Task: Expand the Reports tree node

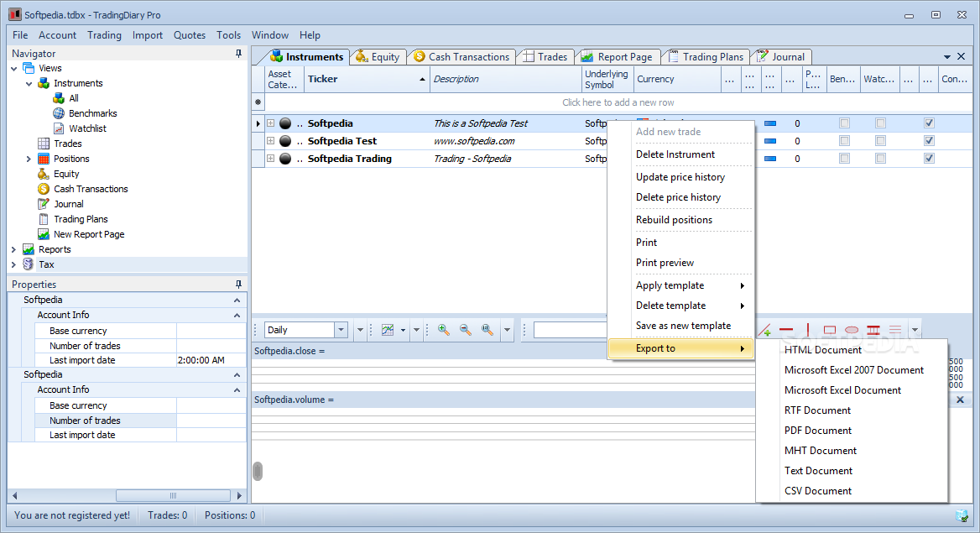Action: coord(13,249)
